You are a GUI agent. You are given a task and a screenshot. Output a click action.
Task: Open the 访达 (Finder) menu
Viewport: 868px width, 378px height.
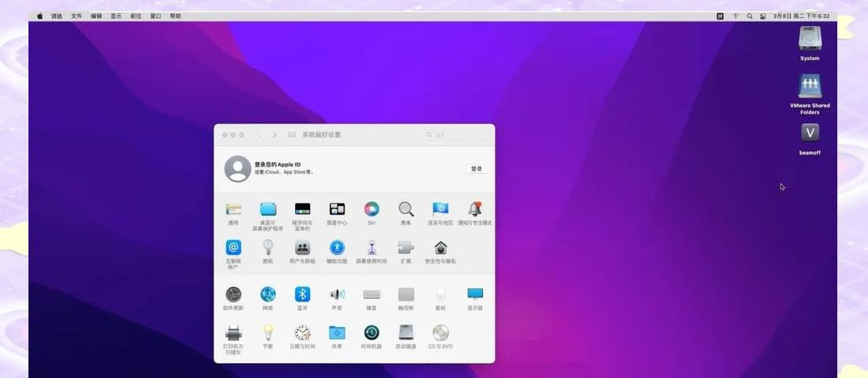pyautogui.click(x=57, y=17)
